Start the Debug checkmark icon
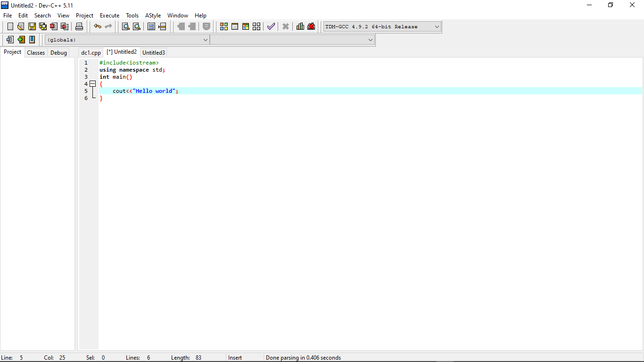The width and height of the screenshot is (644, 362). 271,26
